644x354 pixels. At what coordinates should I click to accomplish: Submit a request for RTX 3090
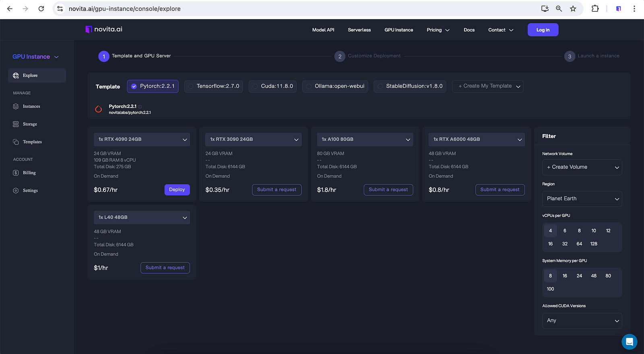(x=277, y=190)
